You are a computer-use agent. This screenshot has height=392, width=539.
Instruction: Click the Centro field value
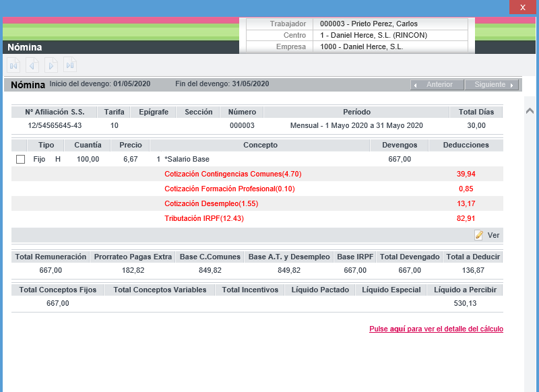point(373,35)
